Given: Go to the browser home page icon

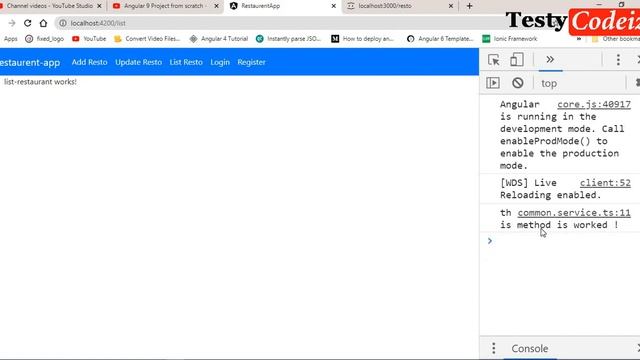Looking at the screenshot, I should (43, 23).
